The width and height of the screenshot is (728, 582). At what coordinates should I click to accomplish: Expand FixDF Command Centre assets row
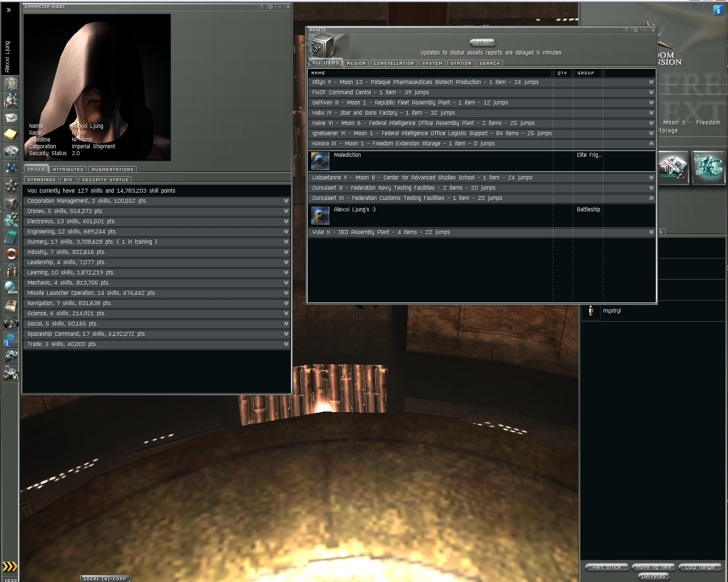(481, 93)
